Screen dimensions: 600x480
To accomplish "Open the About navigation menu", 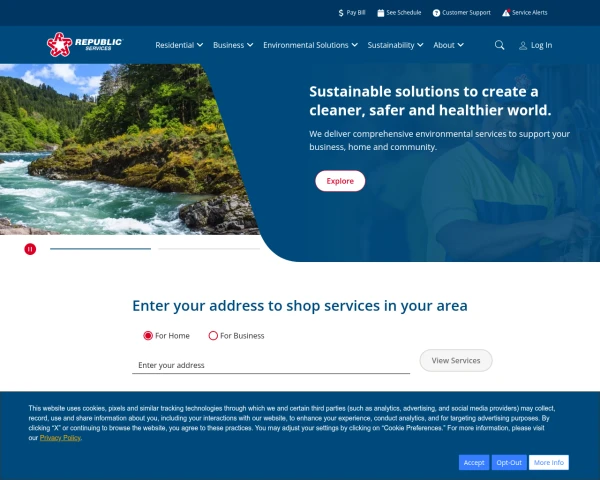I will point(448,45).
